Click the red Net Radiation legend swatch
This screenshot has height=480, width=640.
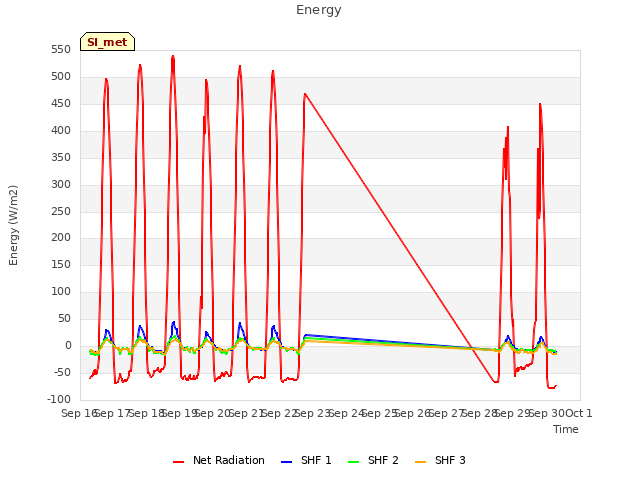click(x=178, y=462)
